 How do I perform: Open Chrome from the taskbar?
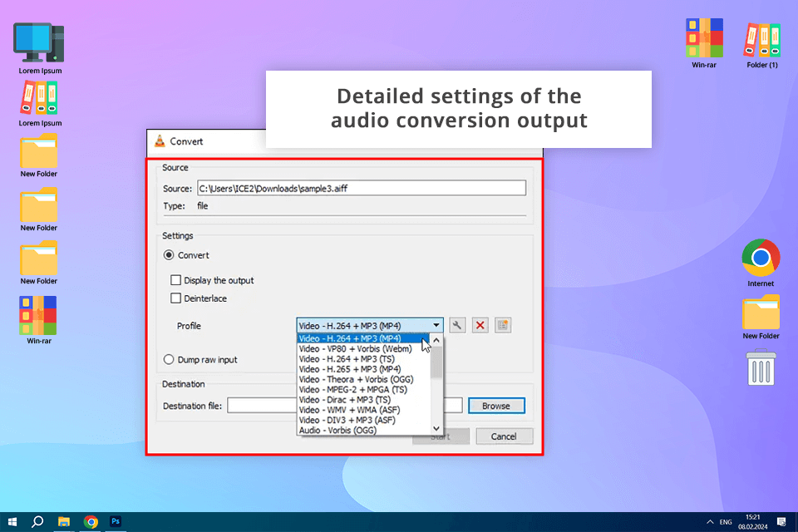91,521
